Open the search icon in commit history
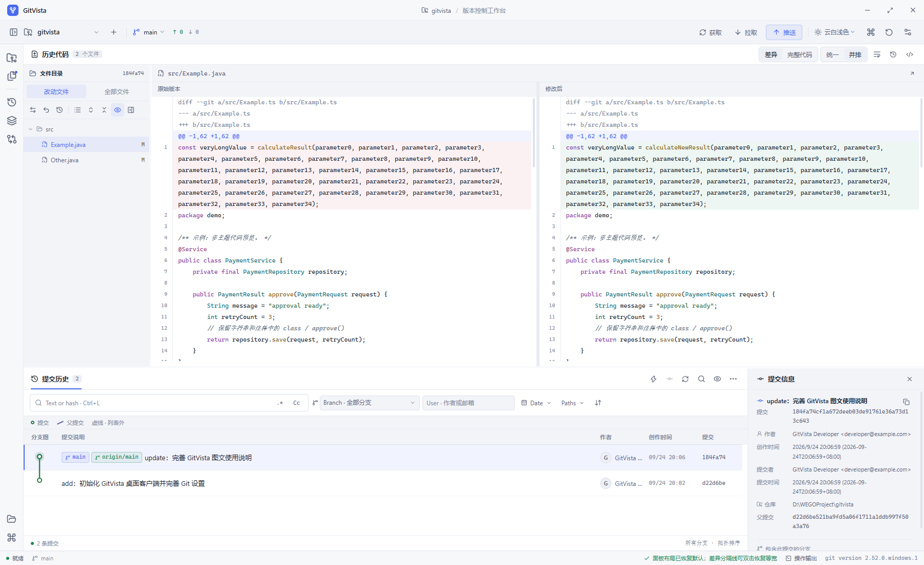Image resolution: width=924 pixels, height=565 pixels. (x=701, y=379)
